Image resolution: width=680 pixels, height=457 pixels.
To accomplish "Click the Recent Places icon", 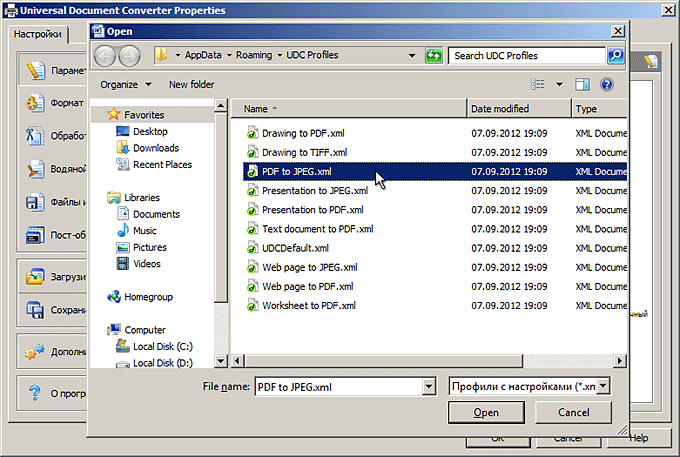I will pyautogui.click(x=123, y=164).
